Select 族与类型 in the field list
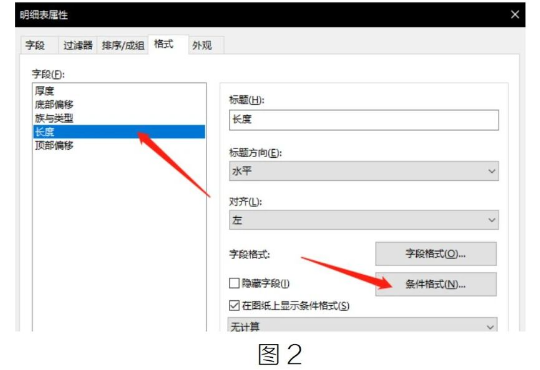Image resolution: width=540 pixels, height=370 pixels. point(119,118)
